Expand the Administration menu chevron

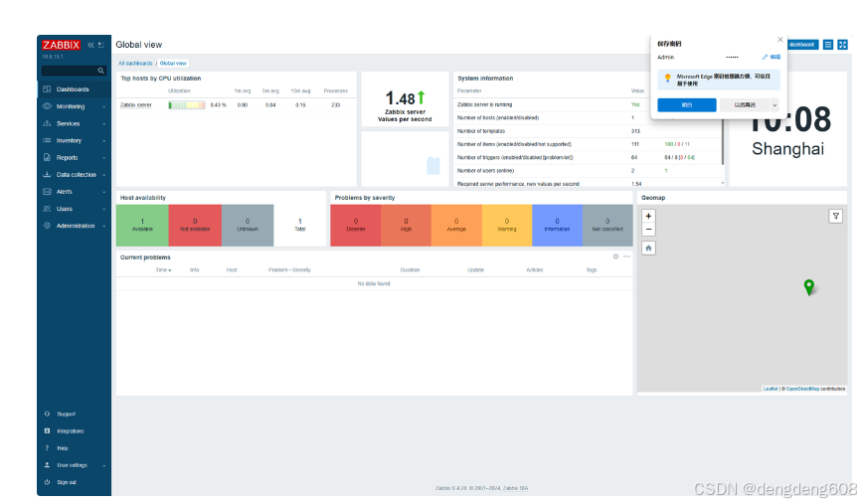pyautogui.click(x=103, y=227)
